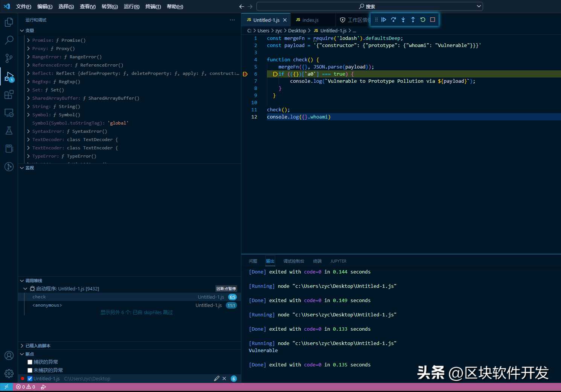Click Step Out in debug toolbar

pyautogui.click(x=413, y=20)
